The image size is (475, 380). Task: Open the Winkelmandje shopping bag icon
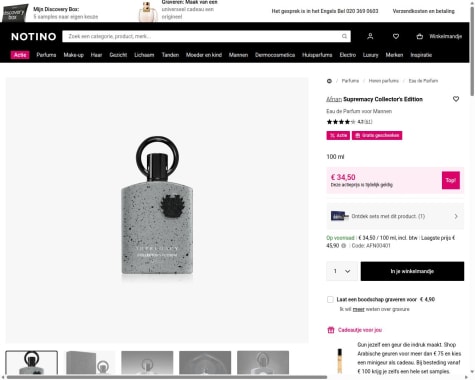tap(420, 36)
